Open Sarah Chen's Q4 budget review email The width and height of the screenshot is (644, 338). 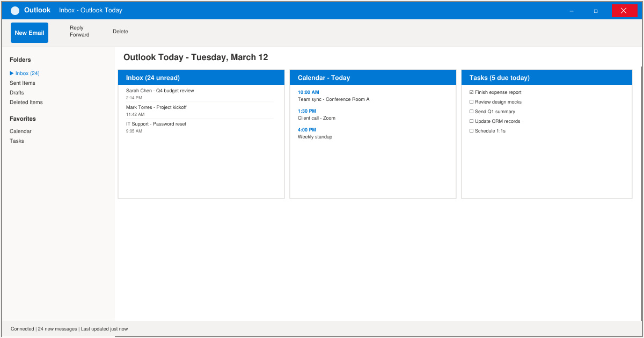pyautogui.click(x=160, y=91)
